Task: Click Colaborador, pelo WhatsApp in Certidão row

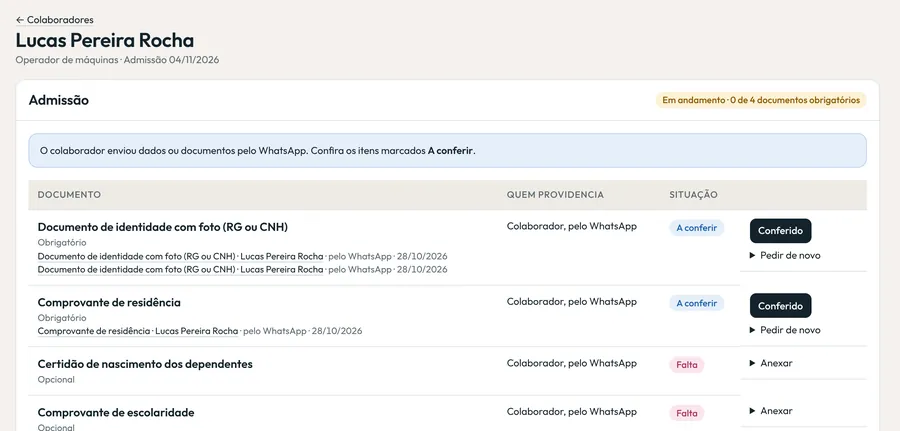Action: coord(572,363)
